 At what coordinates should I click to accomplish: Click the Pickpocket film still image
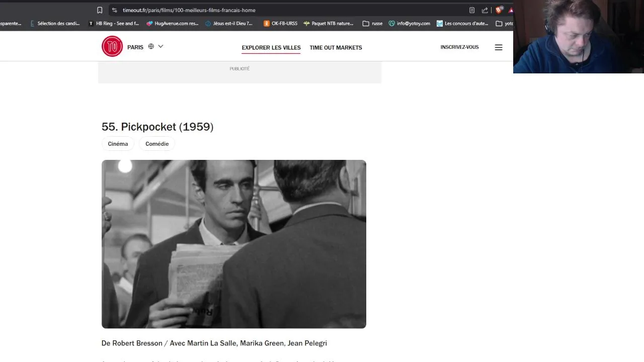234,244
